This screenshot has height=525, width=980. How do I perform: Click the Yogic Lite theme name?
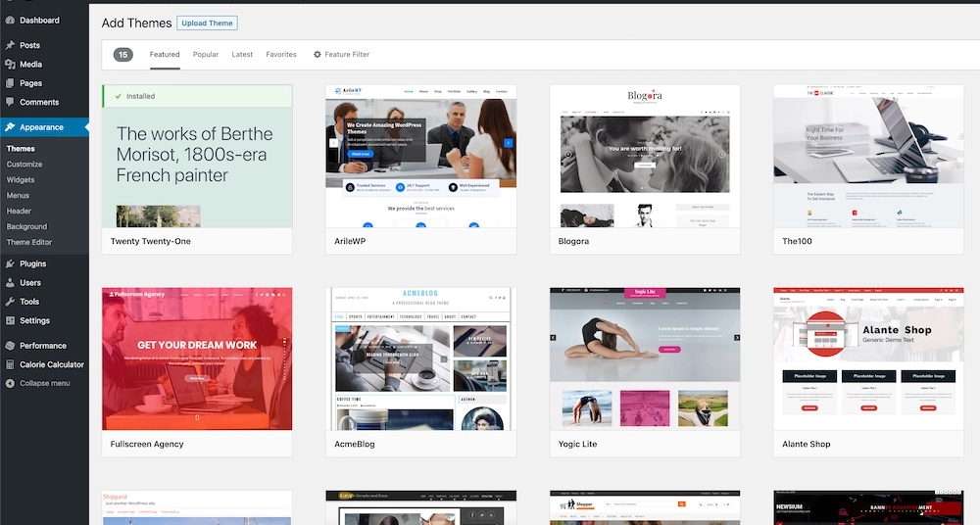pyautogui.click(x=577, y=445)
